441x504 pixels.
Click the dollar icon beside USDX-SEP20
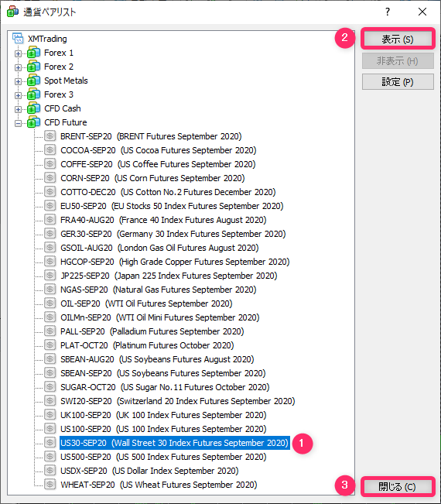tap(50, 471)
